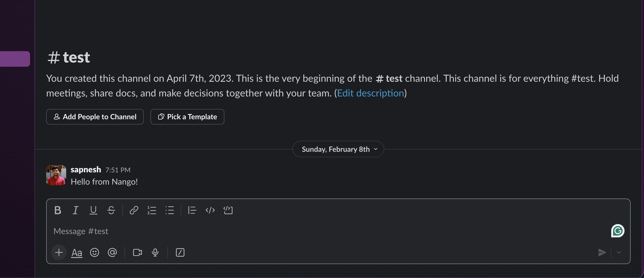The height and width of the screenshot is (278, 644).
Task: Insert a link with chain icon
Action: pyautogui.click(x=134, y=210)
